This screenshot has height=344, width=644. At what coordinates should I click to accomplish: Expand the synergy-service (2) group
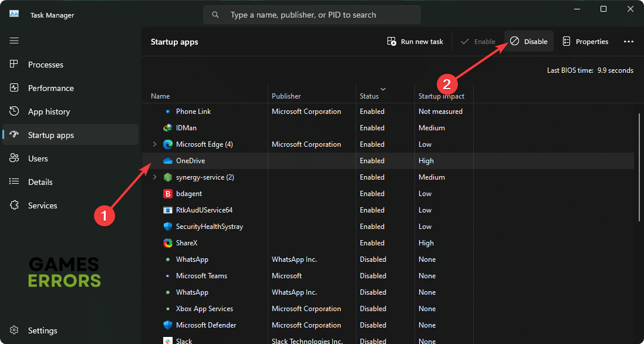(x=155, y=177)
